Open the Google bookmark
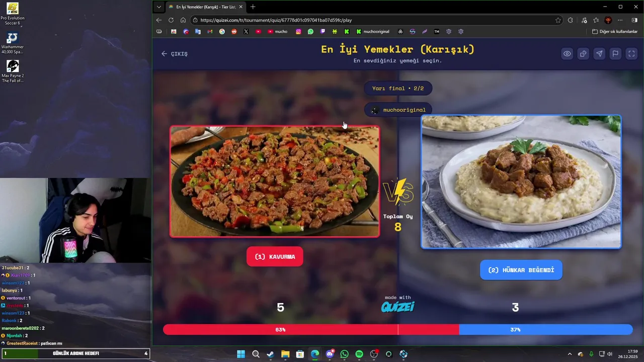 pos(222,32)
